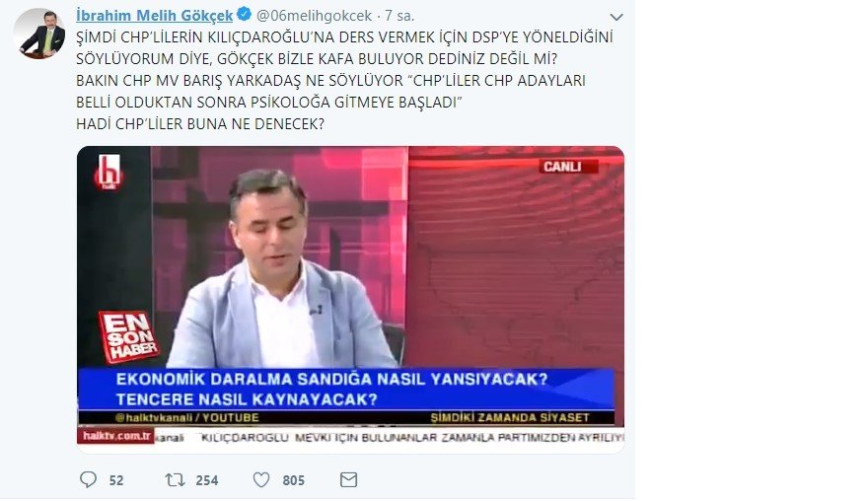Viewport: 868px width, 501px height.
Task: Click the Halk TV logo in video
Action: pos(109,173)
